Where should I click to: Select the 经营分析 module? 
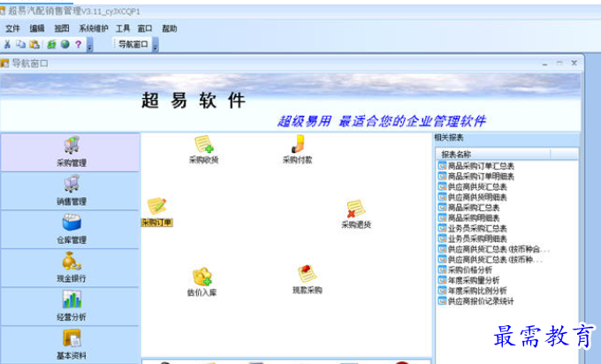coord(70,307)
